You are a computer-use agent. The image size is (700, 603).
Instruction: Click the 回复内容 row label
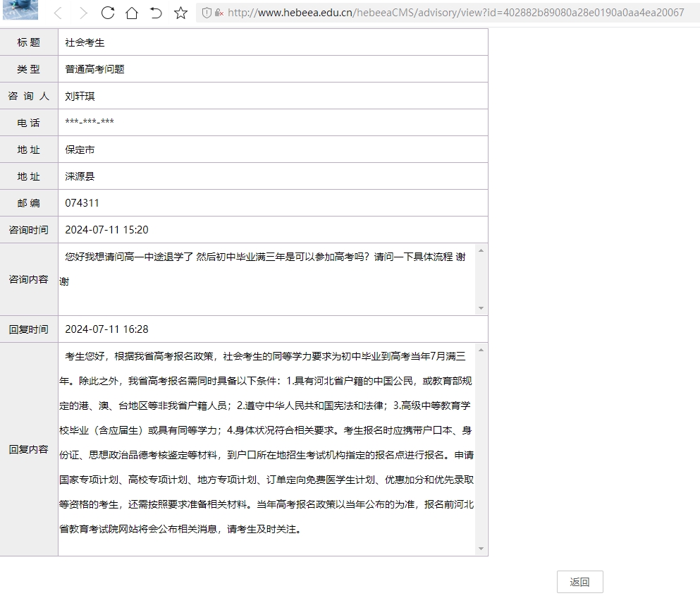tap(29, 449)
